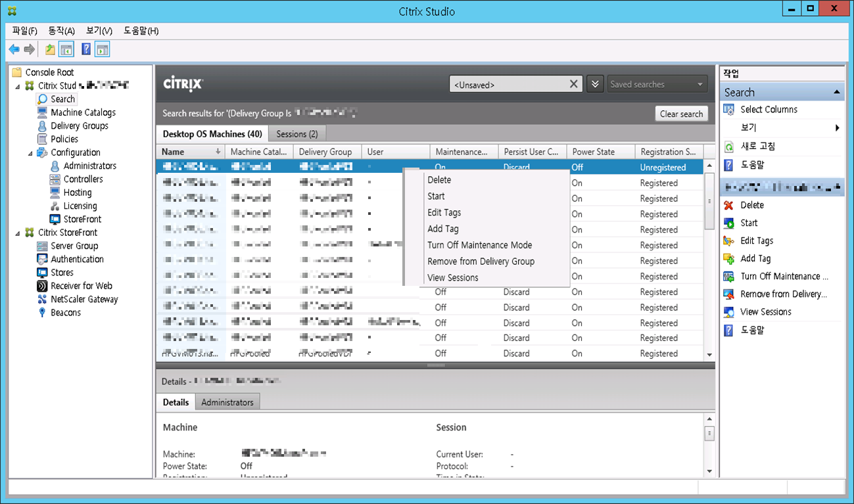Click the Machine Catalogs tree icon

[43, 112]
